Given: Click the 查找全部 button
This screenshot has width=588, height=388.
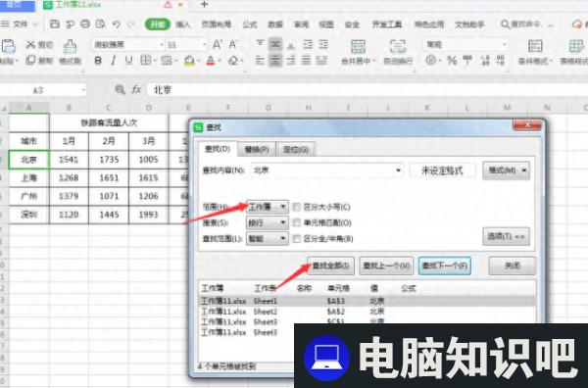Looking at the screenshot, I should point(330,266).
